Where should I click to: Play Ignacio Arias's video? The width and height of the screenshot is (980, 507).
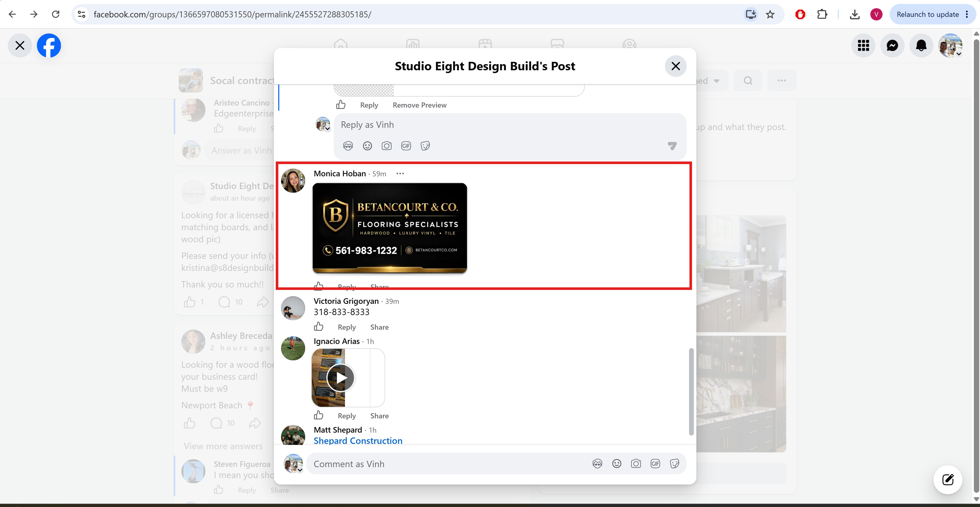340,378
